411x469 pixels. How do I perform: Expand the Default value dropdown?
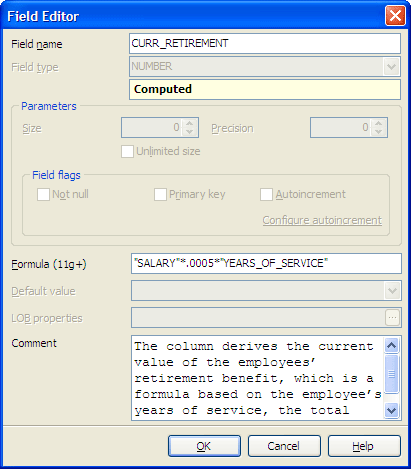tap(392, 291)
